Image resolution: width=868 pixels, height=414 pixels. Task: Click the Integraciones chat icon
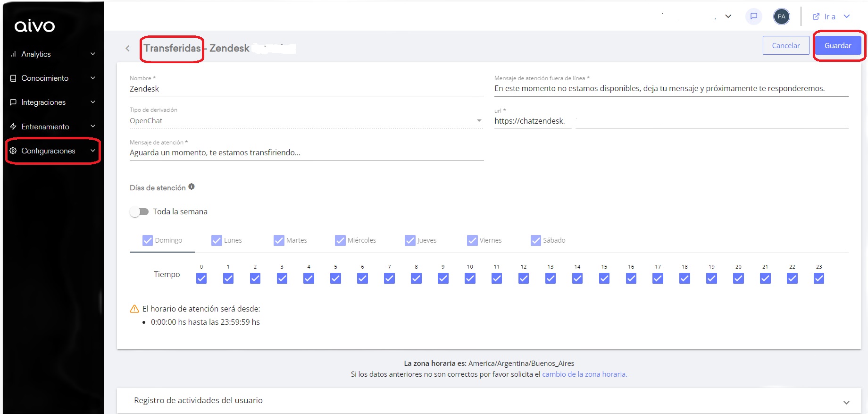[13, 102]
